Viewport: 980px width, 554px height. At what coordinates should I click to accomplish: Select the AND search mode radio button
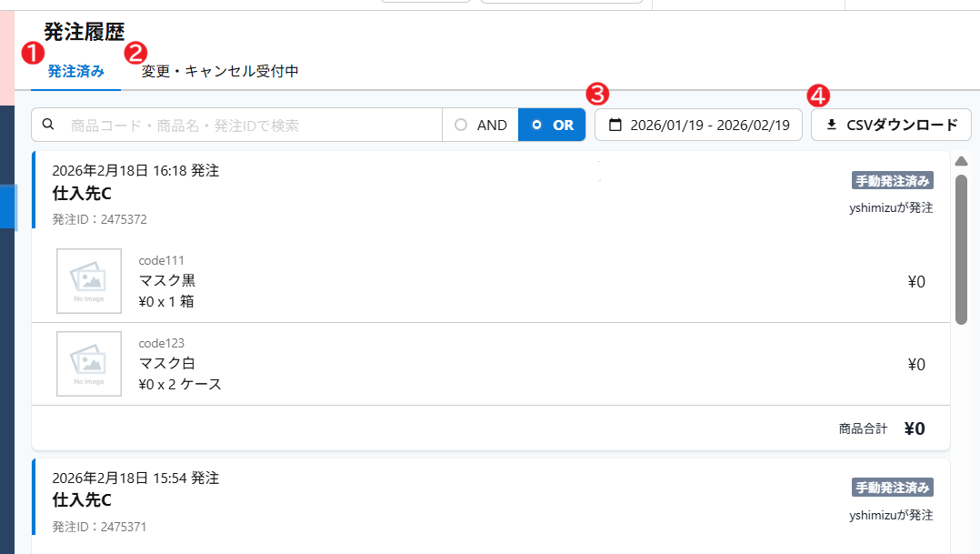point(461,125)
